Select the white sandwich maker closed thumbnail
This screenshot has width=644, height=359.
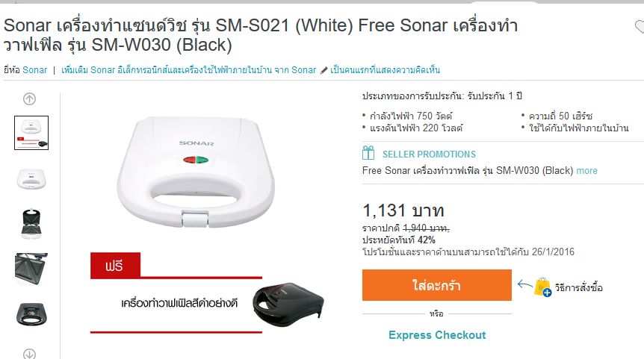31,179
